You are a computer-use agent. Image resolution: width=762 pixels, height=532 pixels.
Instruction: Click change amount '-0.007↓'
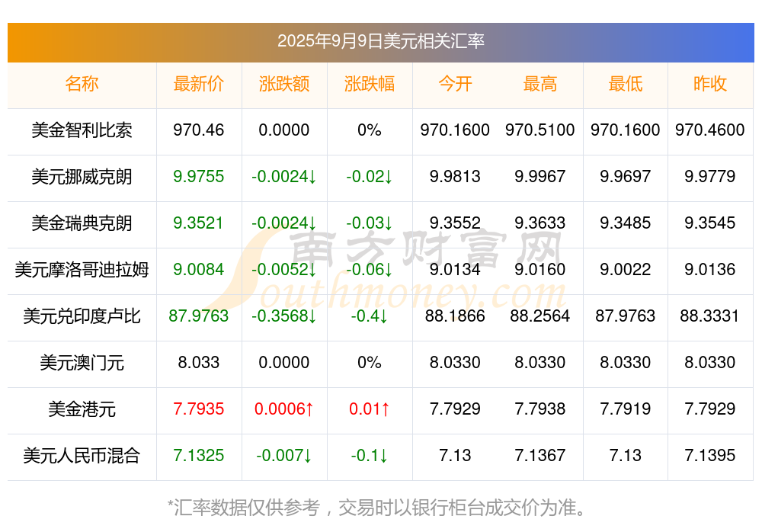pos(283,456)
